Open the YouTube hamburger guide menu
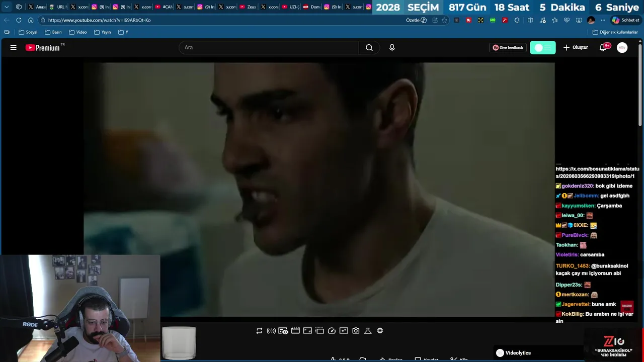 (14, 48)
